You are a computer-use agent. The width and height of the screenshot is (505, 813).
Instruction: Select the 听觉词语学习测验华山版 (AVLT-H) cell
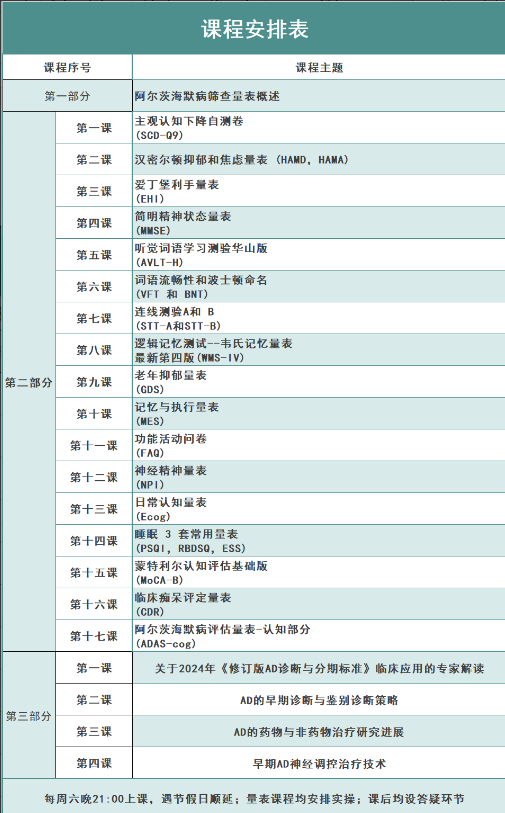[x=319, y=255]
